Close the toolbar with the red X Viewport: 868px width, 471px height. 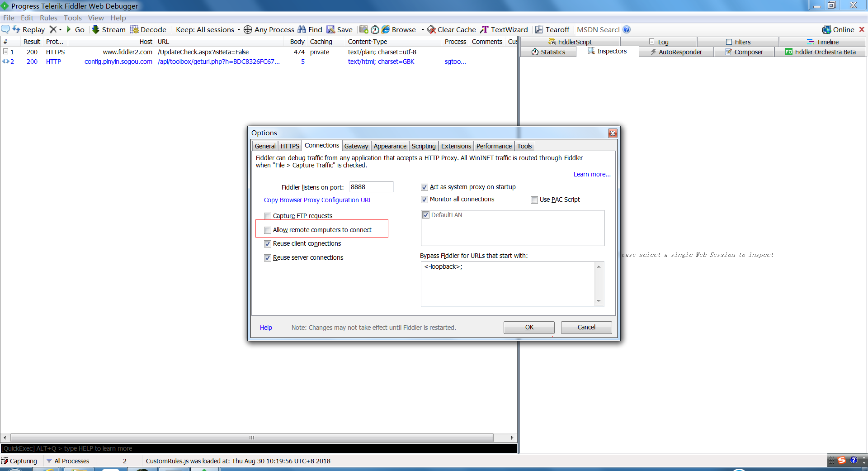(x=862, y=29)
